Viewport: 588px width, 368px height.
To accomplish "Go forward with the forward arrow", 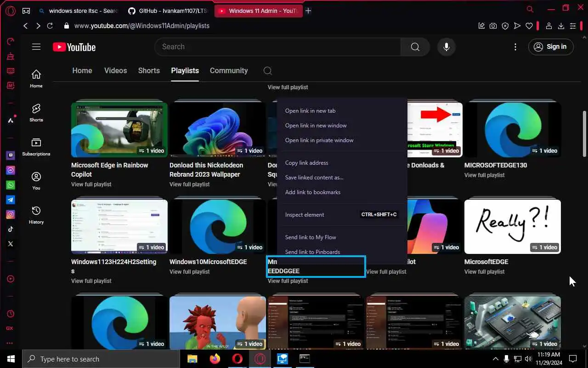I will [x=38, y=26].
